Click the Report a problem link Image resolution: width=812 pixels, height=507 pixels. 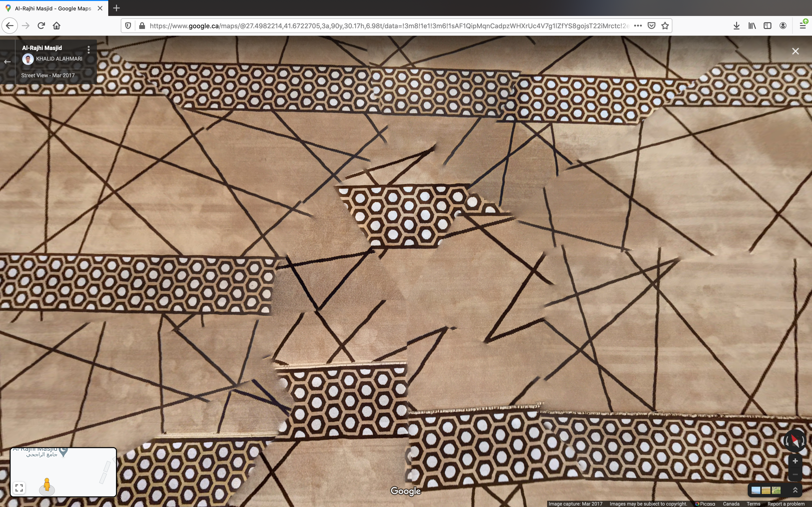[786, 504]
